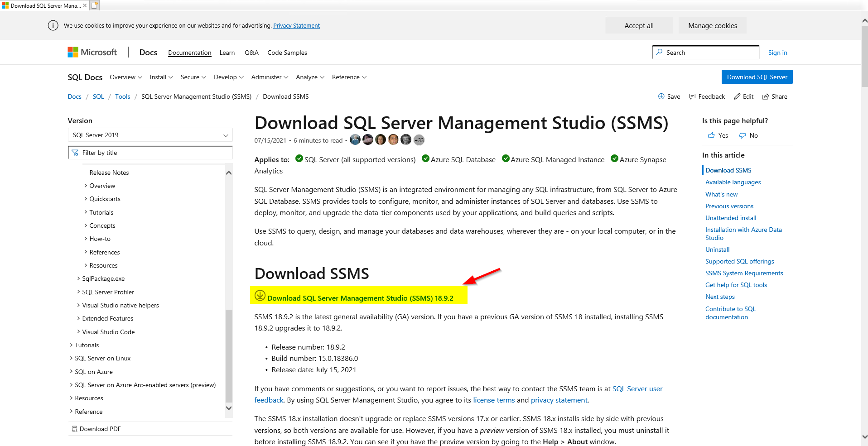Expand the Administer nav menu
This screenshot has height=446, width=868.
(x=270, y=77)
